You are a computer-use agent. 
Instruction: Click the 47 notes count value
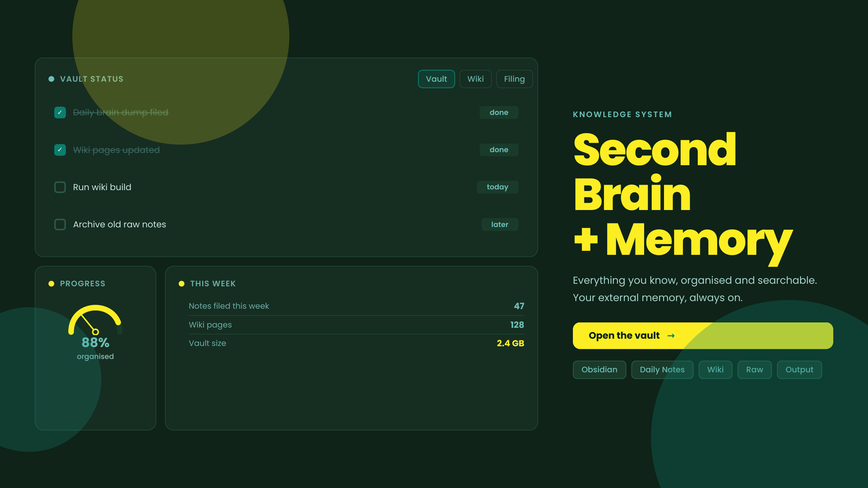point(519,306)
